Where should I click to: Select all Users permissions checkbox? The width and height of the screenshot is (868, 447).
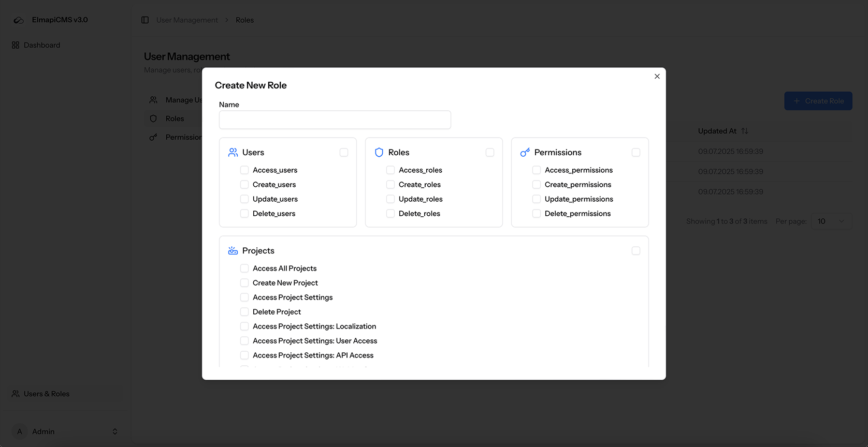pos(344,153)
